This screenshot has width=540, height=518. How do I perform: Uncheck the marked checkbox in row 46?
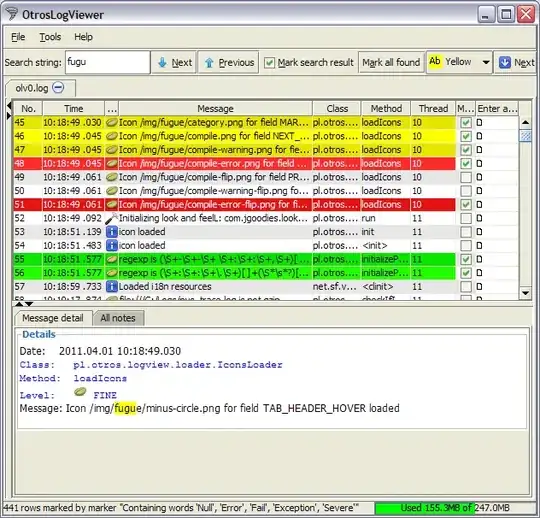pos(466,136)
